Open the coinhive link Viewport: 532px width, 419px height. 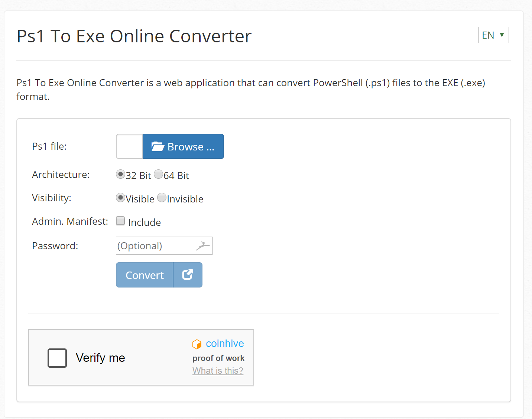(x=224, y=344)
